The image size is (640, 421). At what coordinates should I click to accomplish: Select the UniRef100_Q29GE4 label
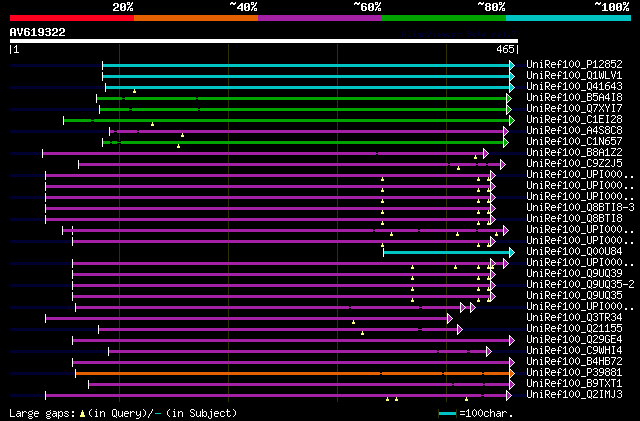pyautogui.click(x=574, y=340)
